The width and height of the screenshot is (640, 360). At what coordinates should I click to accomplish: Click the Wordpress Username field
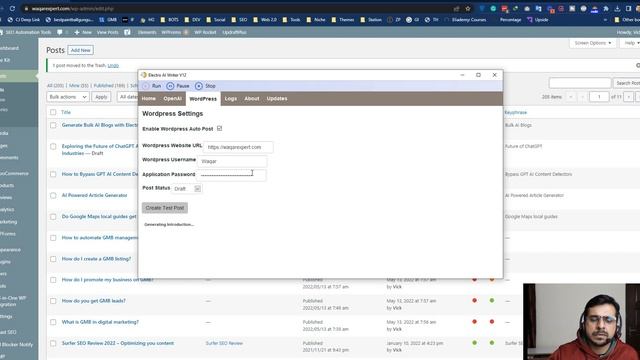click(x=233, y=161)
